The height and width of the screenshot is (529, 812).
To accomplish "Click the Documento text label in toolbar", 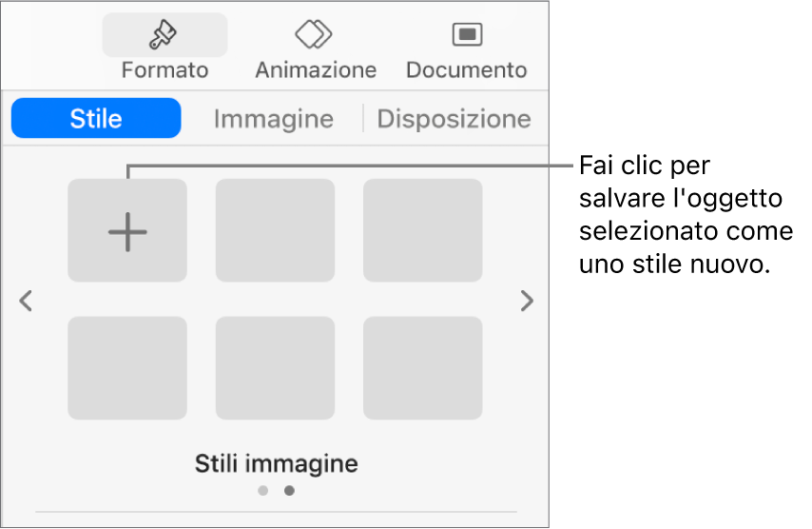I will click(x=466, y=70).
